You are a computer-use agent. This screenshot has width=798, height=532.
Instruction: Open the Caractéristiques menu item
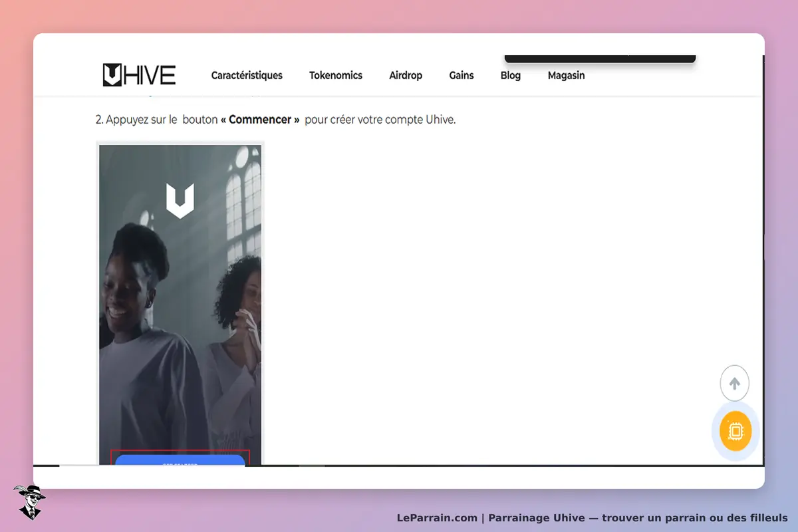pos(247,75)
